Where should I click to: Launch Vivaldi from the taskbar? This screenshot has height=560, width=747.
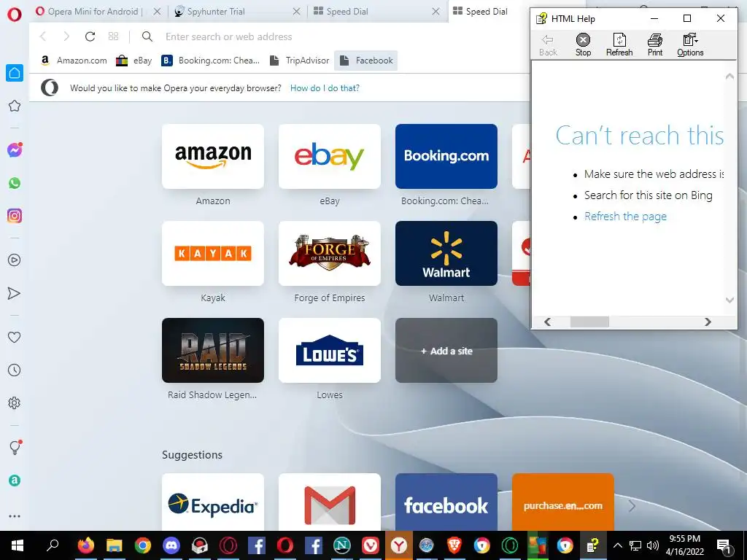[370, 545]
